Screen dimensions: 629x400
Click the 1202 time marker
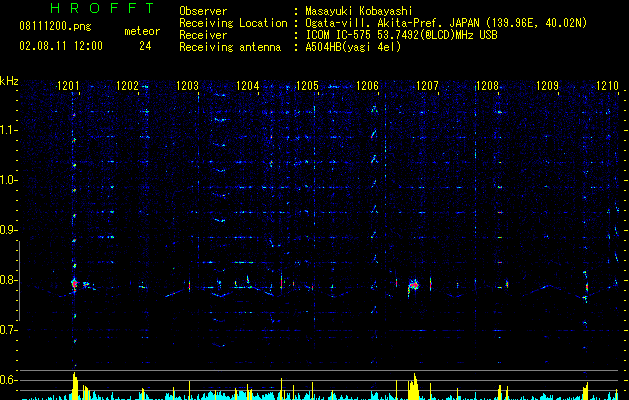pos(127,86)
